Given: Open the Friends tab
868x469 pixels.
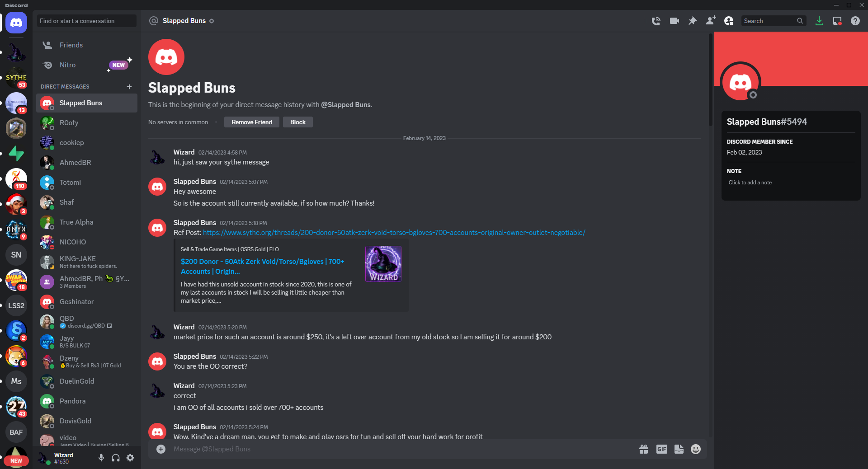Looking at the screenshot, I should point(71,45).
